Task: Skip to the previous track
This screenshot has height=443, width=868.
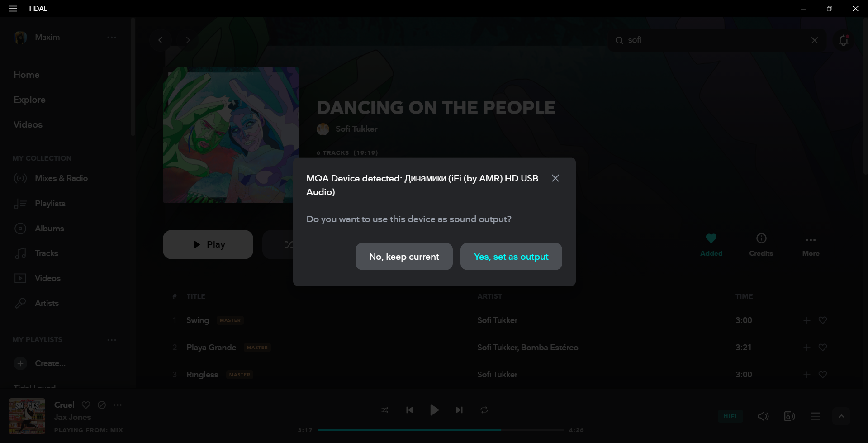Action: coord(409,410)
